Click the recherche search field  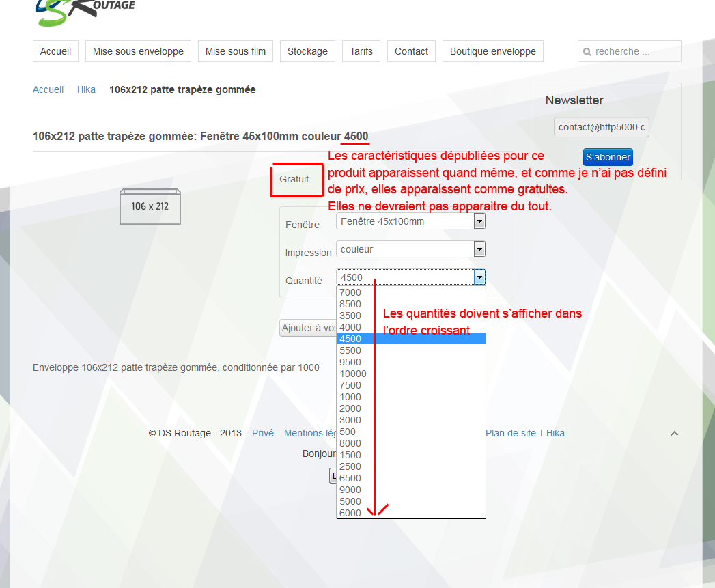629,51
